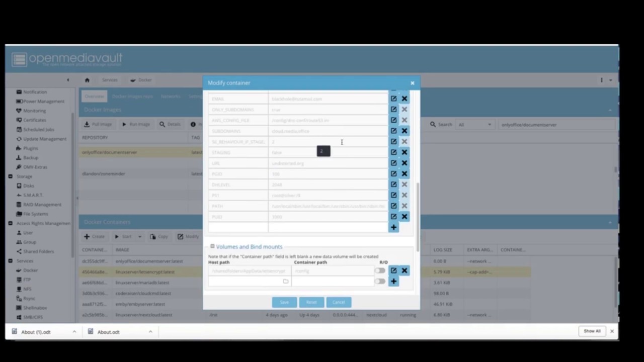Cancel the Modify container dialog
Viewport: 644px width, 362px height.
click(x=339, y=302)
